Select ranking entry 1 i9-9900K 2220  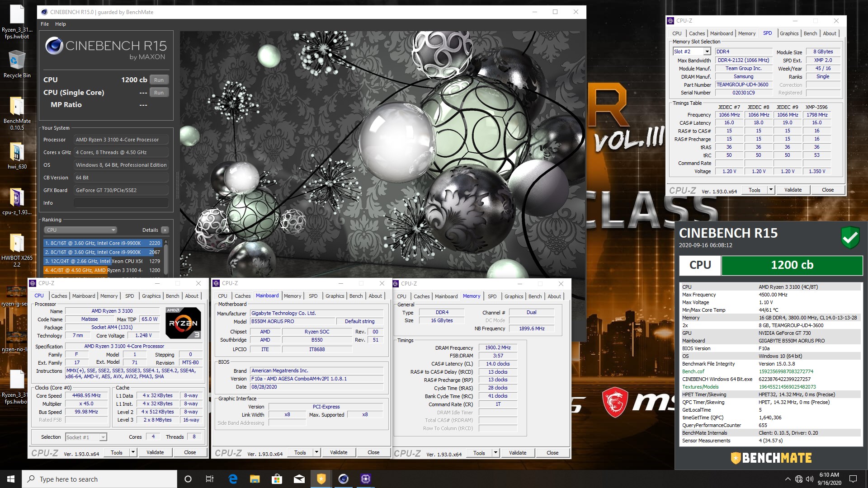coord(103,243)
